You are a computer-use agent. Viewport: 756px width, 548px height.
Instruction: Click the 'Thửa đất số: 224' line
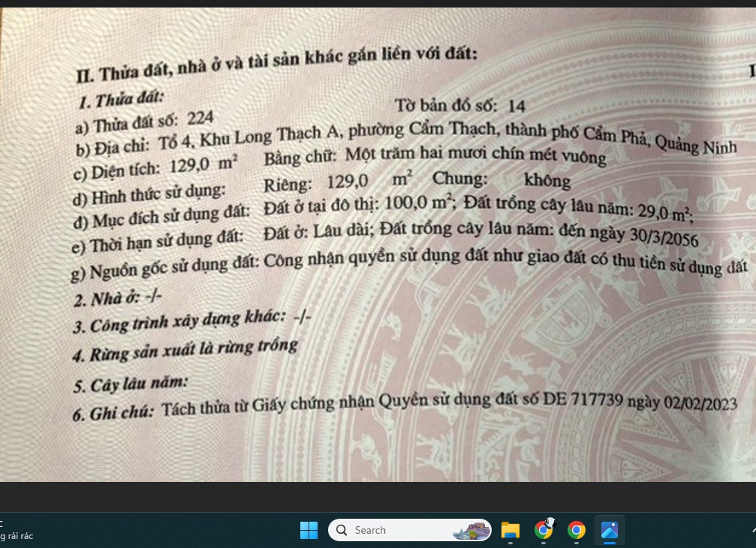coord(144,122)
